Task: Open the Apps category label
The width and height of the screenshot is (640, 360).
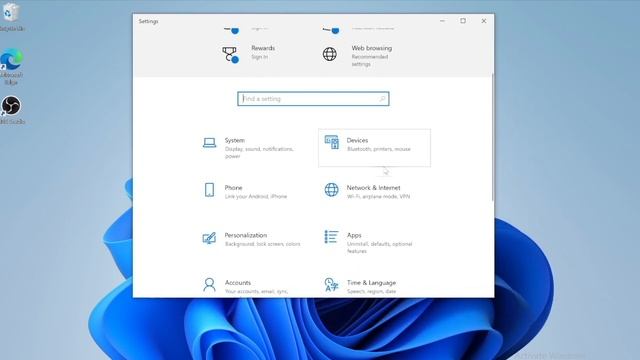Action: pyautogui.click(x=354, y=236)
